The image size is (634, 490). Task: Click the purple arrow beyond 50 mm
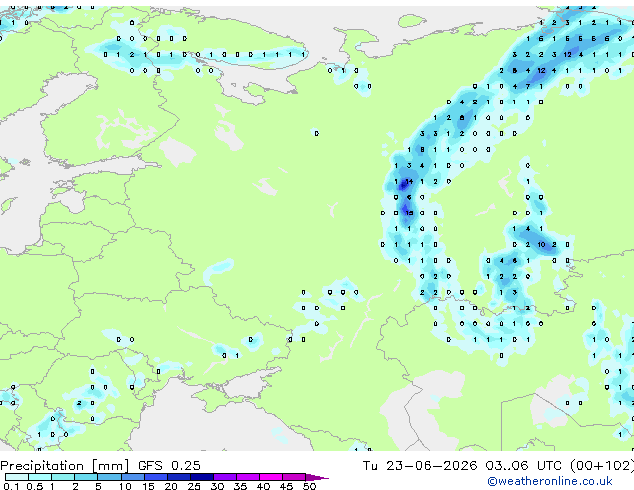316,477
